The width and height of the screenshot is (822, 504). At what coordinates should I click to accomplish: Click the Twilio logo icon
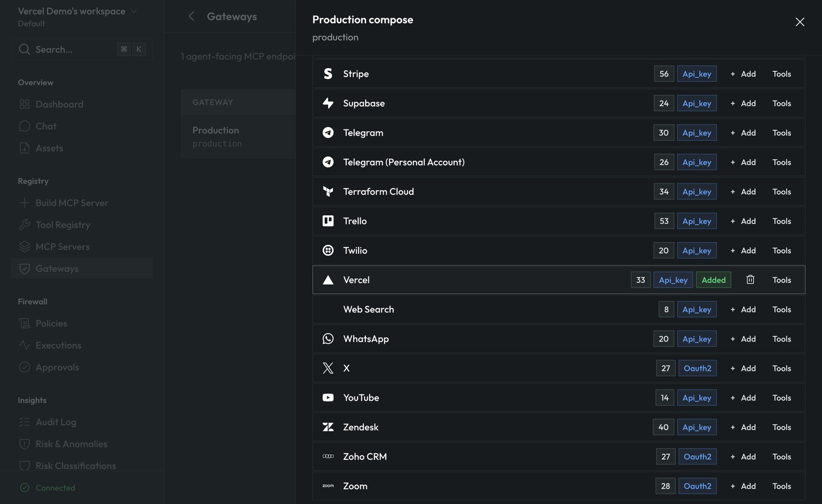tap(328, 250)
